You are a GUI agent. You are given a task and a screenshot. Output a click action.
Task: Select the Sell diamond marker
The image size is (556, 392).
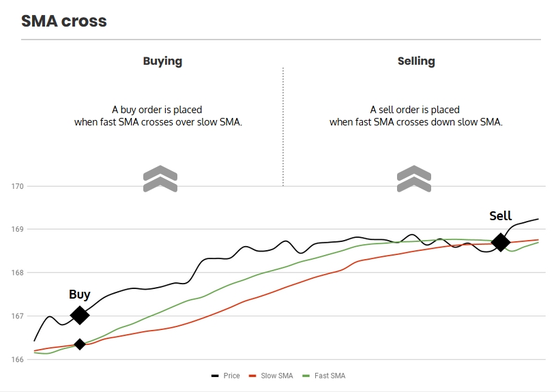click(x=500, y=242)
